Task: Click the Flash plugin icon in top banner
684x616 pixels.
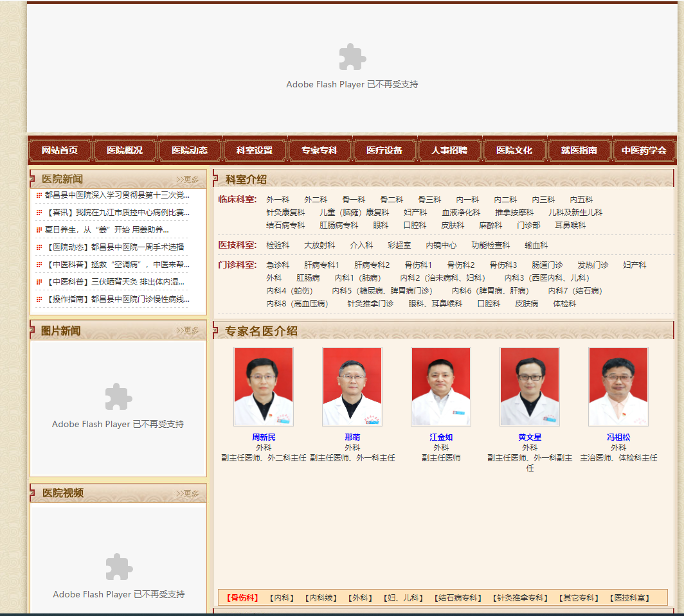Action: [x=352, y=57]
